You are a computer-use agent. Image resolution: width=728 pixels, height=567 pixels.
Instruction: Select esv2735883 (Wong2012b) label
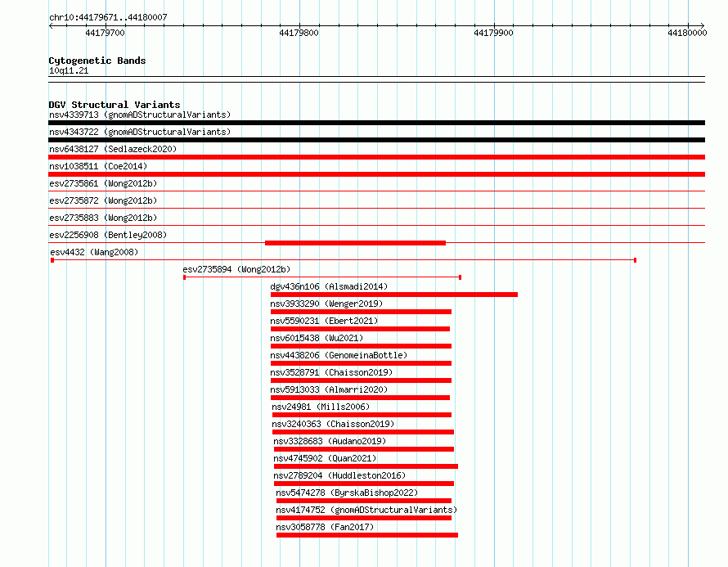coord(103,218)
